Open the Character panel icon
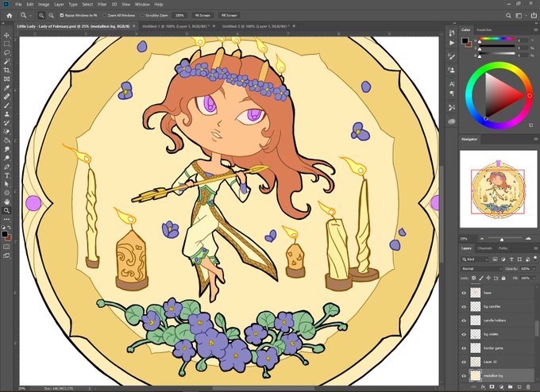 click(452, 84)
